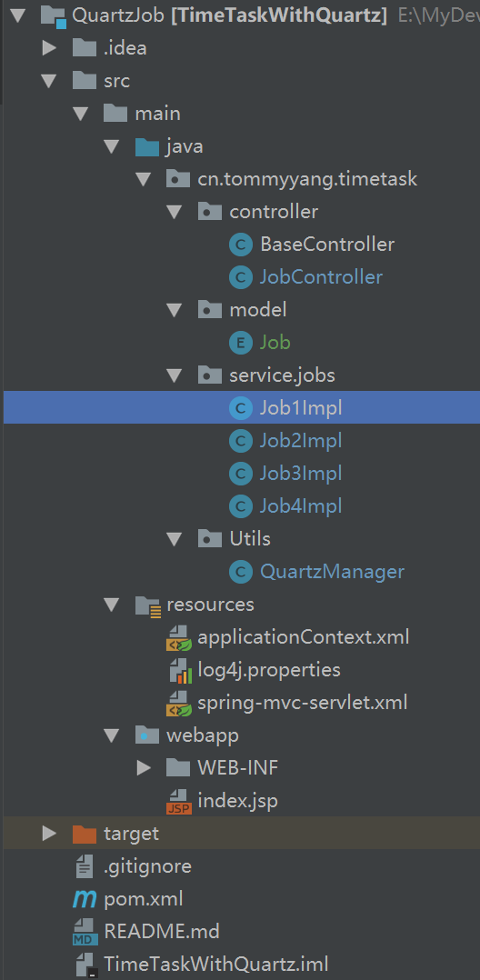Click the pom.xml Maven icon
The image size is (480, 980).
(84, 899)
